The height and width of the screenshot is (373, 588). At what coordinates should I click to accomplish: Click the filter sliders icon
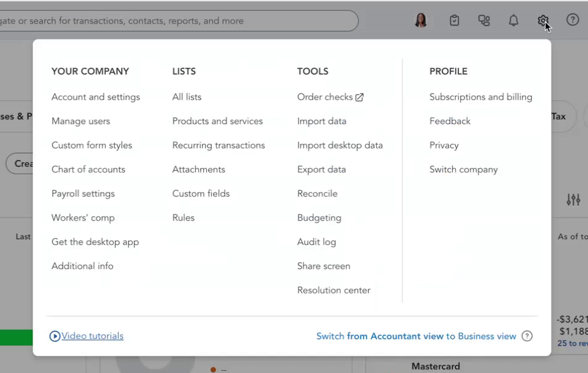(573, 199)
